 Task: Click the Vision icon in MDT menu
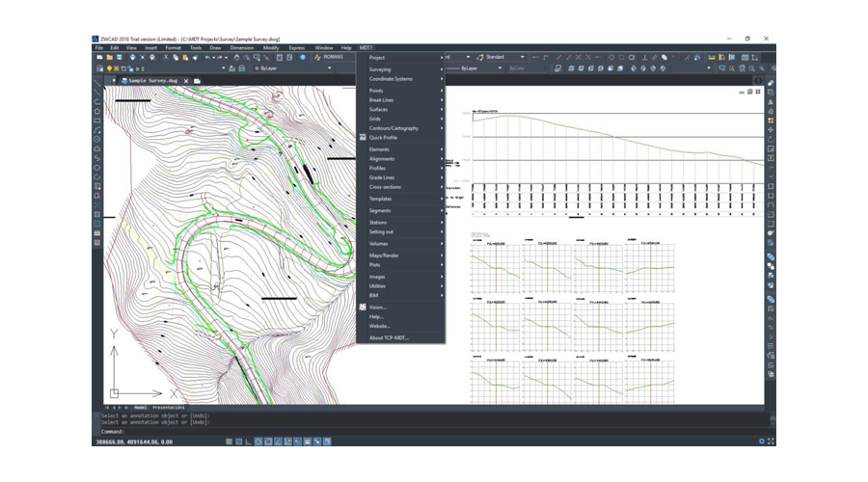(363, 307)
